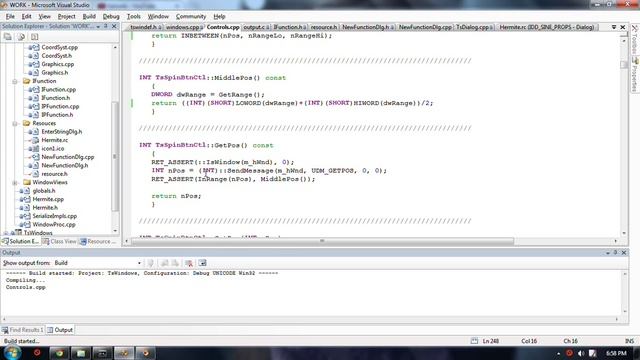
Task: Click the code editor horizontal scrollbar
Action: tap(322, 241)
